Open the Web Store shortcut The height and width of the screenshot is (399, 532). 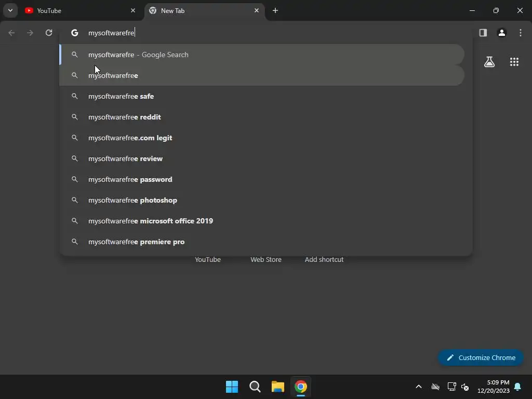click(x=266, y=260)
